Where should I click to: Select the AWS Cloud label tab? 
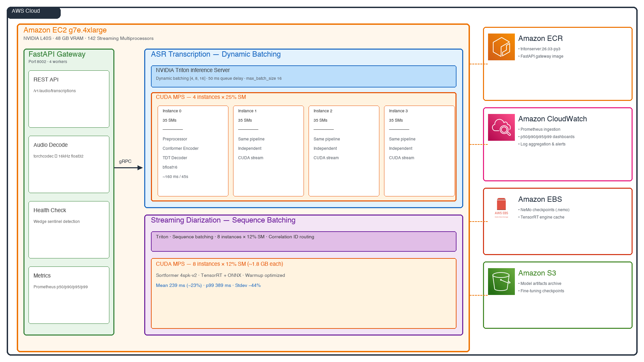point(34,12)
